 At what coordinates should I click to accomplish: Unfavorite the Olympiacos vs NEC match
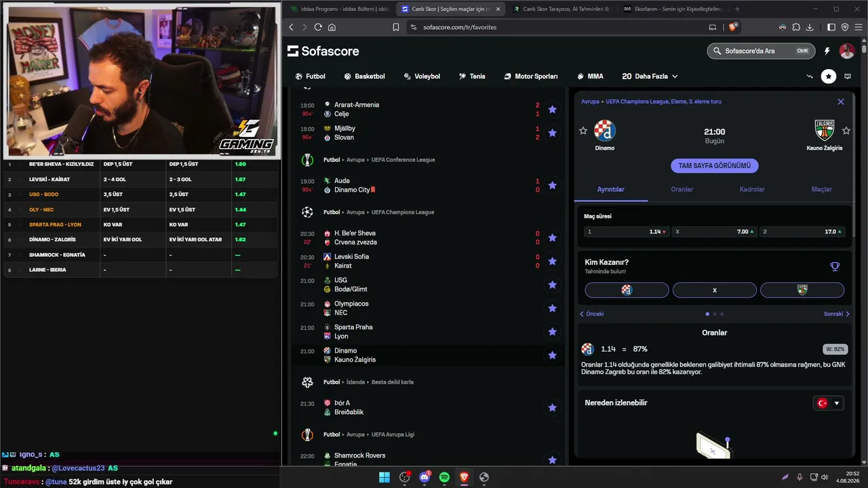click(x=552, y=308)
